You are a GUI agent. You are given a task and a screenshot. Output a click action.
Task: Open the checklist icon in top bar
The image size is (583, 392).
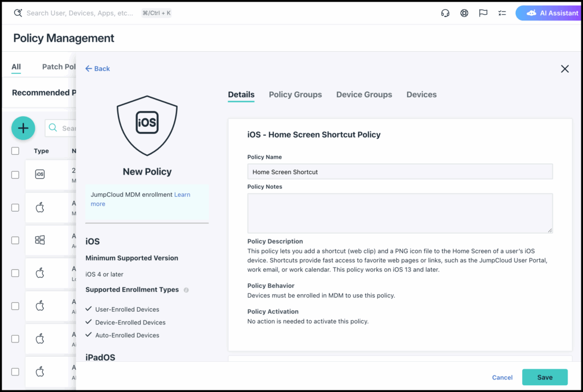click(502, 13)
